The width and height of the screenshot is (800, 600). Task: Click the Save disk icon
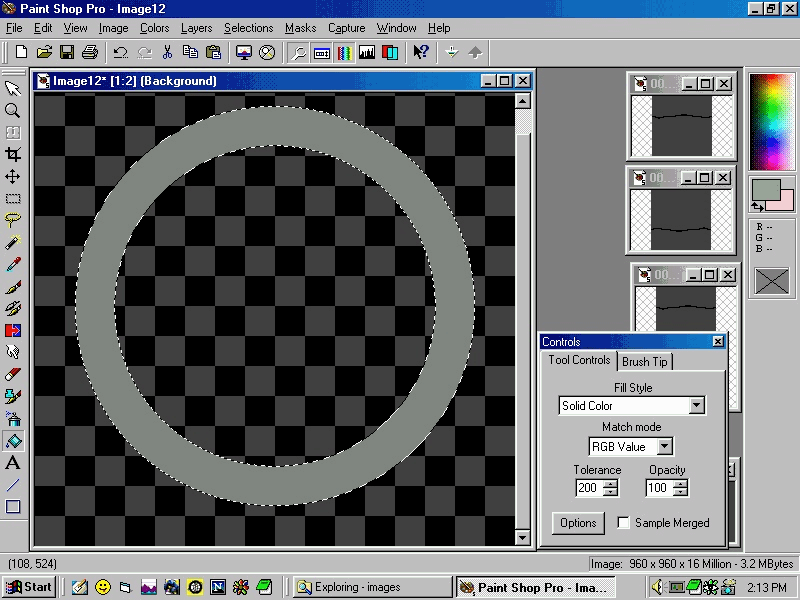(67, 52)
